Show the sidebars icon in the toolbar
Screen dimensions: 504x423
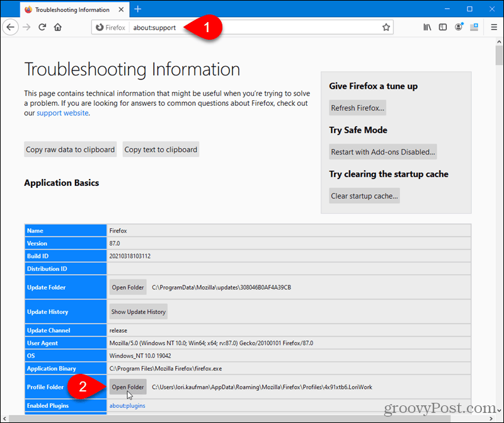(x=443, y=27)
